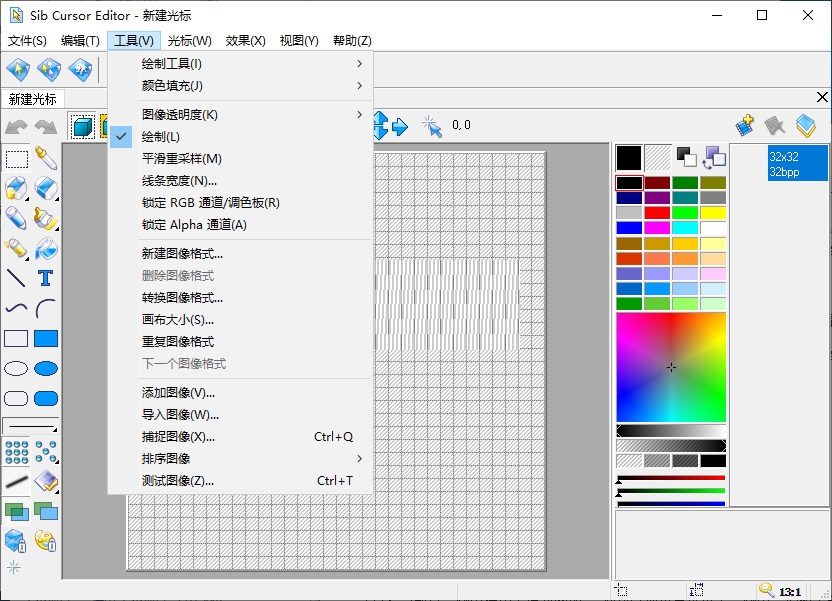Click the add image format icon
The height and width of the screenshot is (601, 832).
coord(745,126)
